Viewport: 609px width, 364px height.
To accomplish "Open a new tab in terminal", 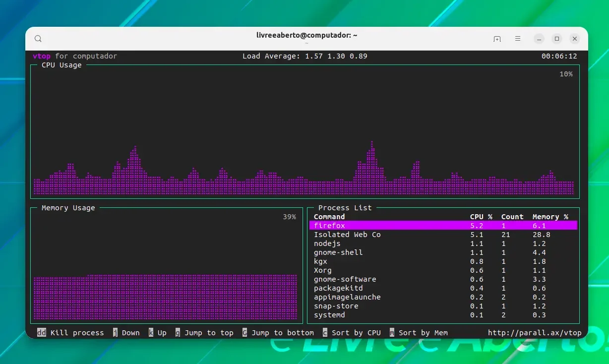I will (x=497, y=39).
